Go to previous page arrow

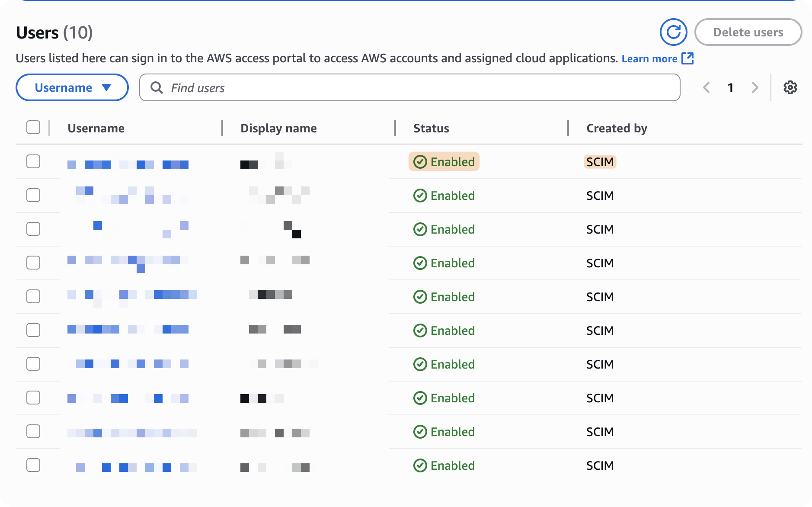point(707,87)
